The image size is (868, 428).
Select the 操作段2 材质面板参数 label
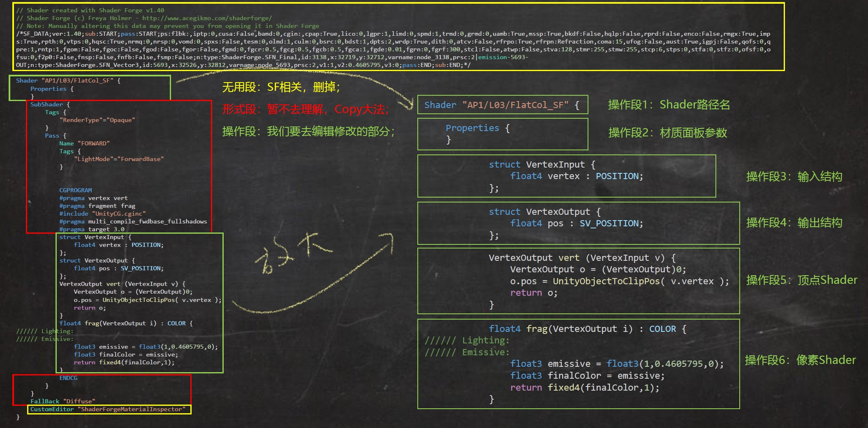667,133
